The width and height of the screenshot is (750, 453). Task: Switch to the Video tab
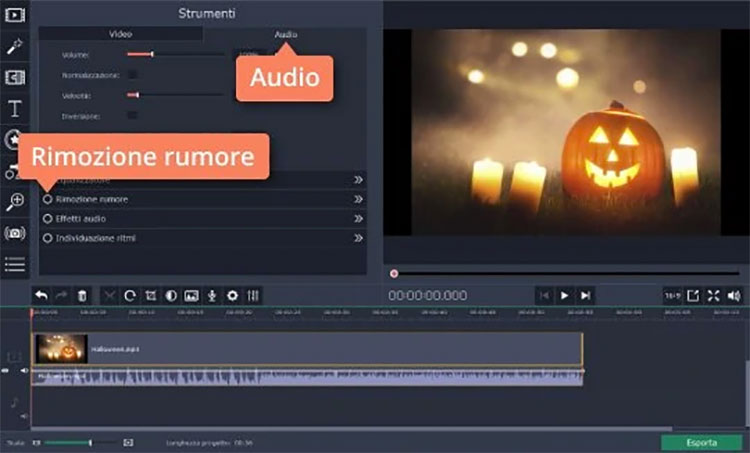point(121,34)
